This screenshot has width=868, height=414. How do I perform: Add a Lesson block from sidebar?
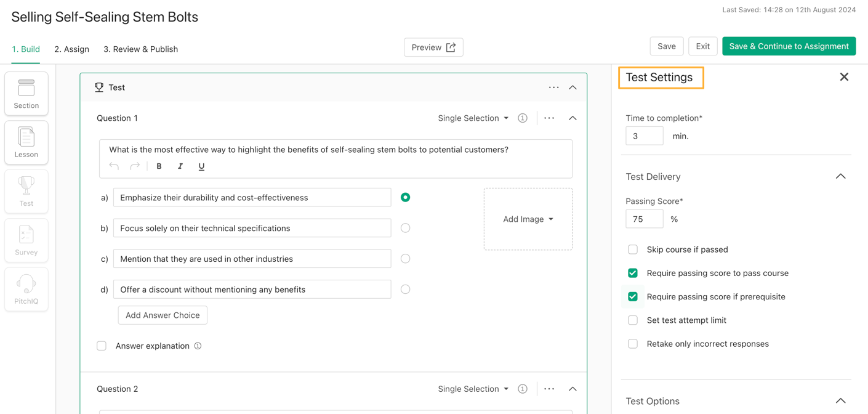click(x=26, y=142)
